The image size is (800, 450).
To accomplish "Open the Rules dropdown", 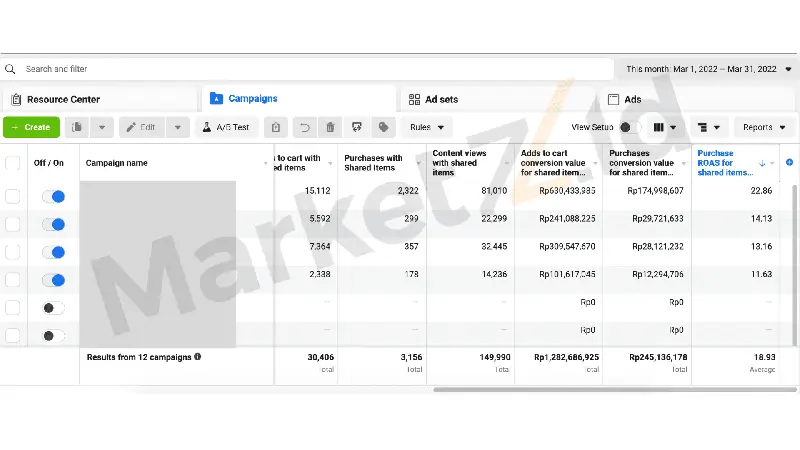I will point(427,128).
